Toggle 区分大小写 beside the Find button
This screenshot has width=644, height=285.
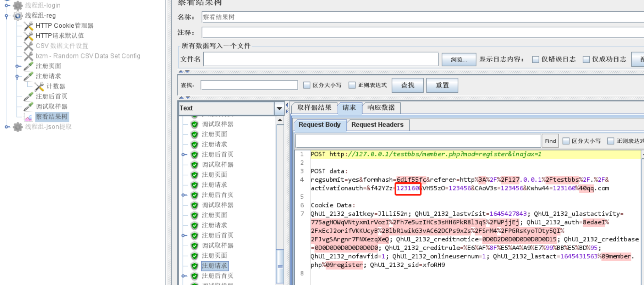click(x=566, y=141)
